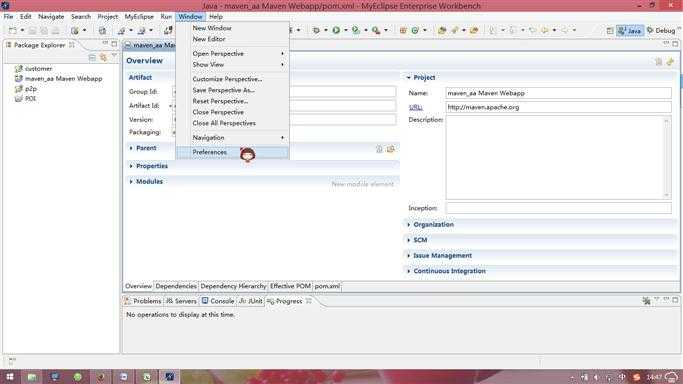Click the Java perspective button
The height and width of the screenshot is (384, 683).
[x=629, y=30]
